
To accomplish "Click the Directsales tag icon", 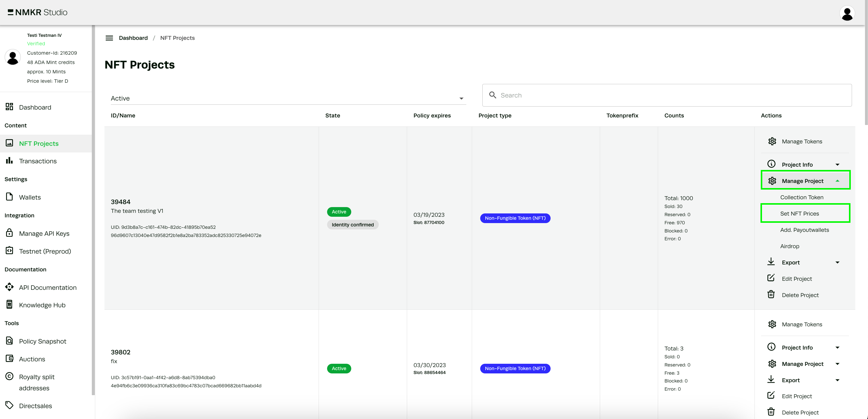I will pos(9,405).
